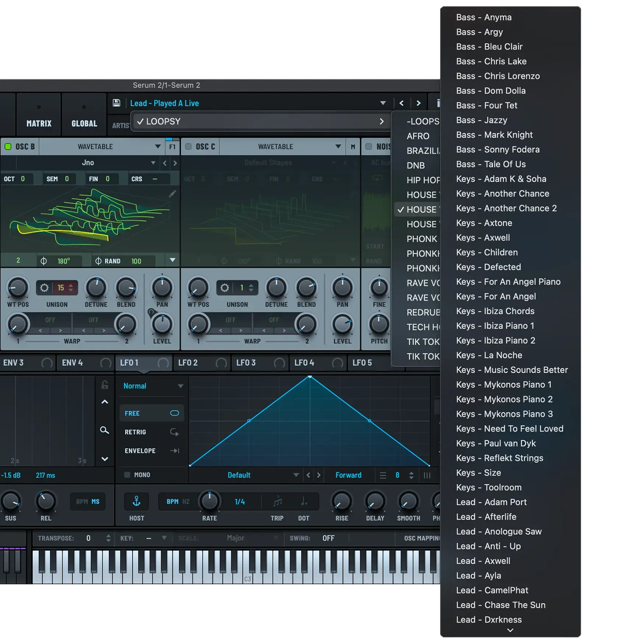Enable the triplet note icon for LFO rate
644x644 pixels.
click(277, 501)
